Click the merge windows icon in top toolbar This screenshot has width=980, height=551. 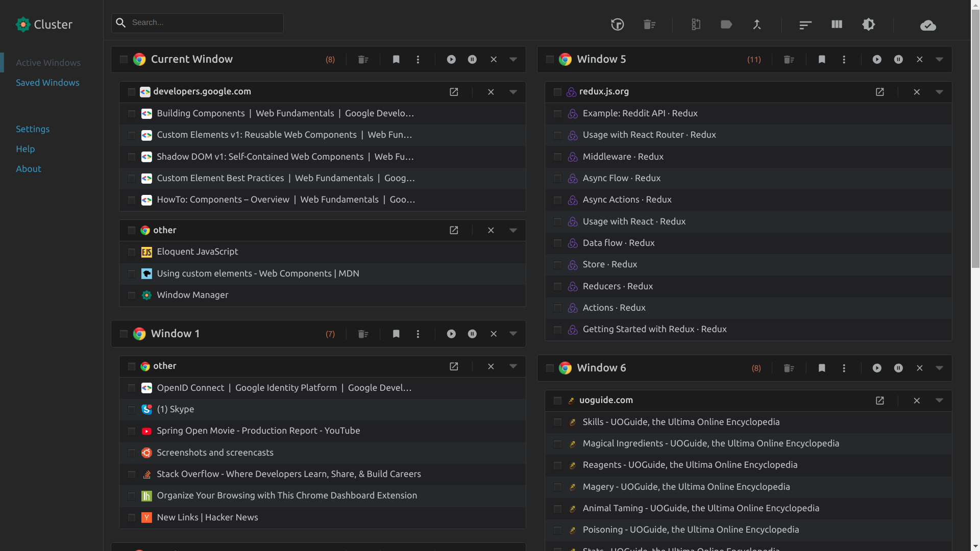point(757,24)
